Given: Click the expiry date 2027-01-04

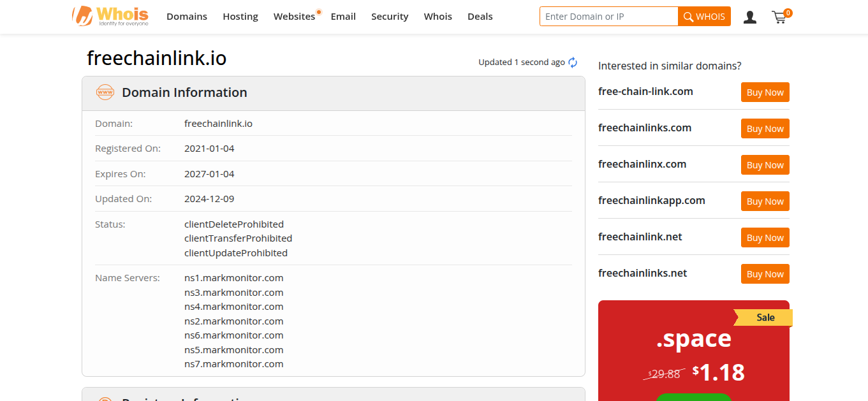Looking at the screenshot, I should tap(209, 174).
